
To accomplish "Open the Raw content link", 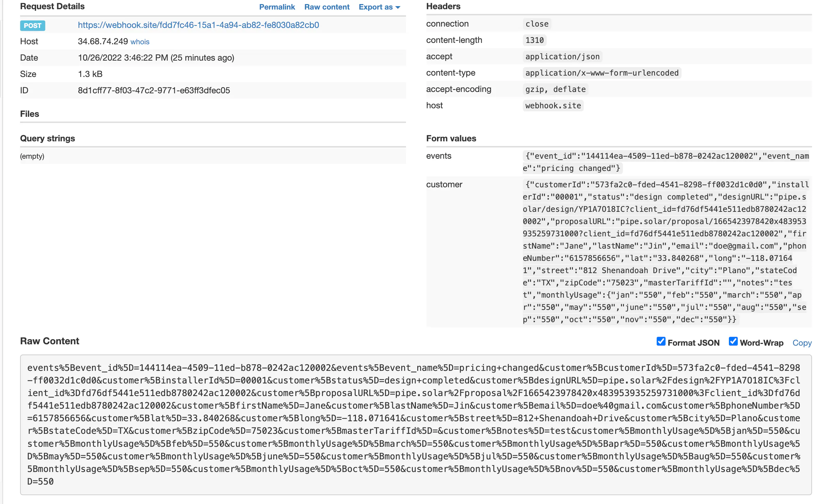I will (x=327, y=7).
